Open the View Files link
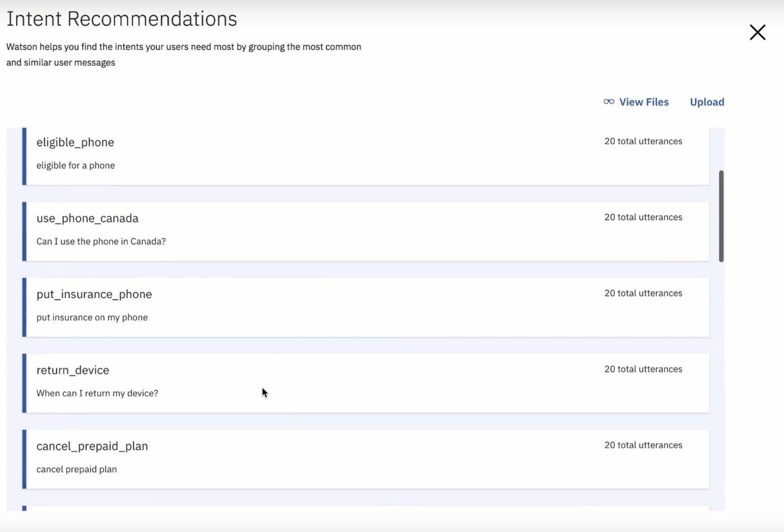 tap(644, 102)
